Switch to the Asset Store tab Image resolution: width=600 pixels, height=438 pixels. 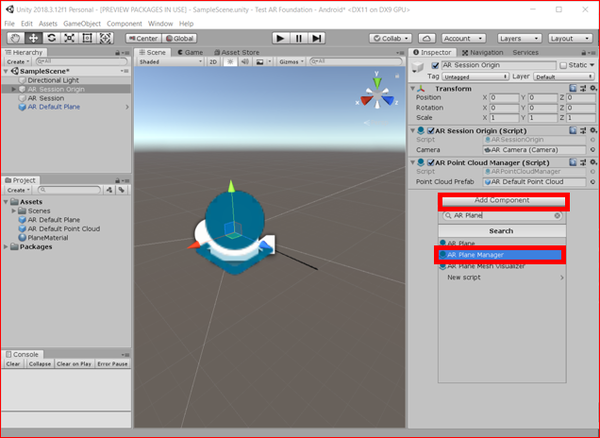[236, 52]
